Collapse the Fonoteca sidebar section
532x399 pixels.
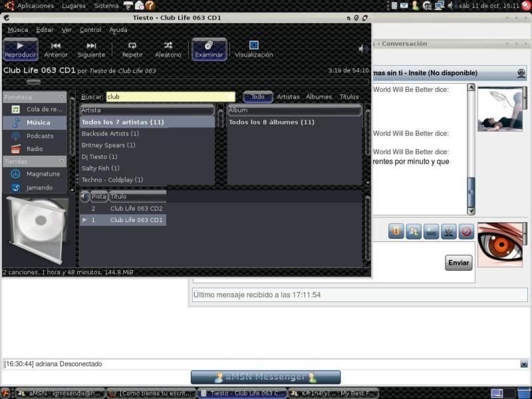tap(61, 97)
